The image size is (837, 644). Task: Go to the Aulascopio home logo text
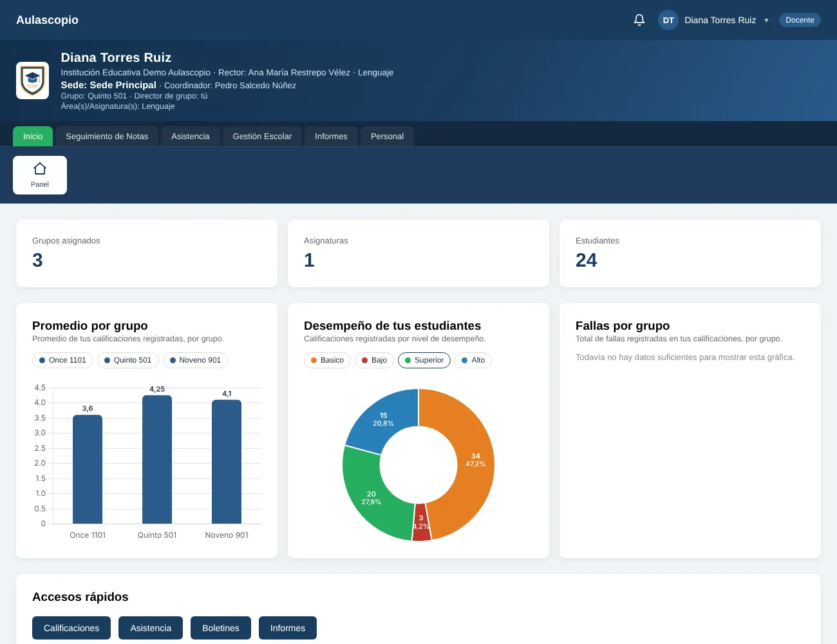[x=47, y=20]
